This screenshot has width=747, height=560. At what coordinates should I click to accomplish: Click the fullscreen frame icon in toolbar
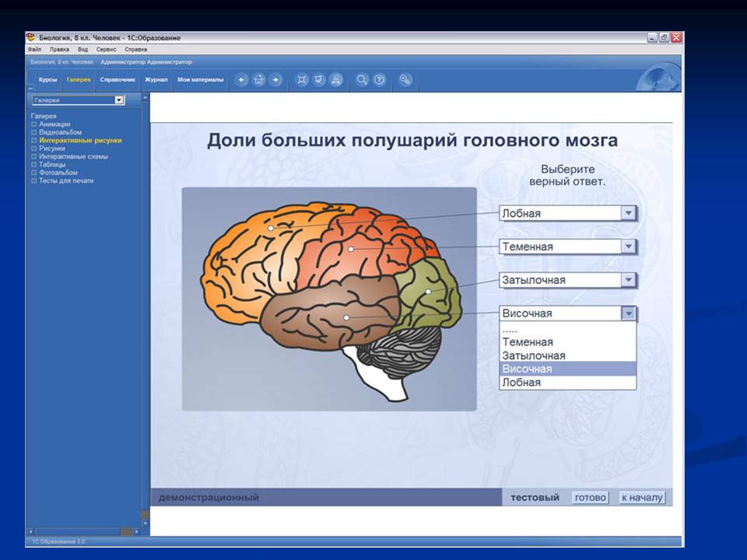point(302,79)
